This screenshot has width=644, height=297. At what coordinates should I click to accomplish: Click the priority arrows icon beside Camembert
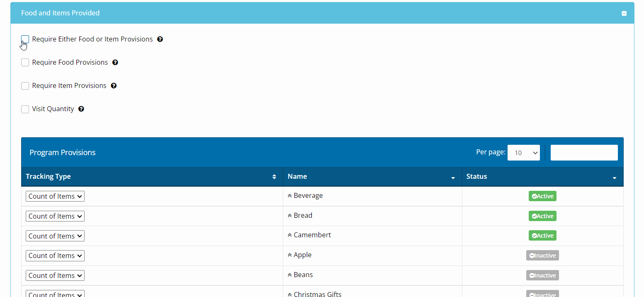click(290, 235)
